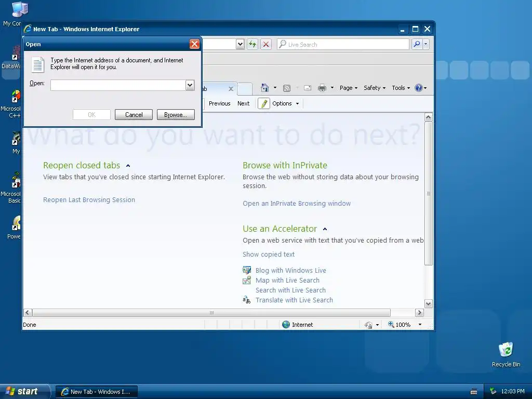The height and width of the screenshot is (399, 532).
Task: Click the Home icon in command bar
Action: [264, 88]
